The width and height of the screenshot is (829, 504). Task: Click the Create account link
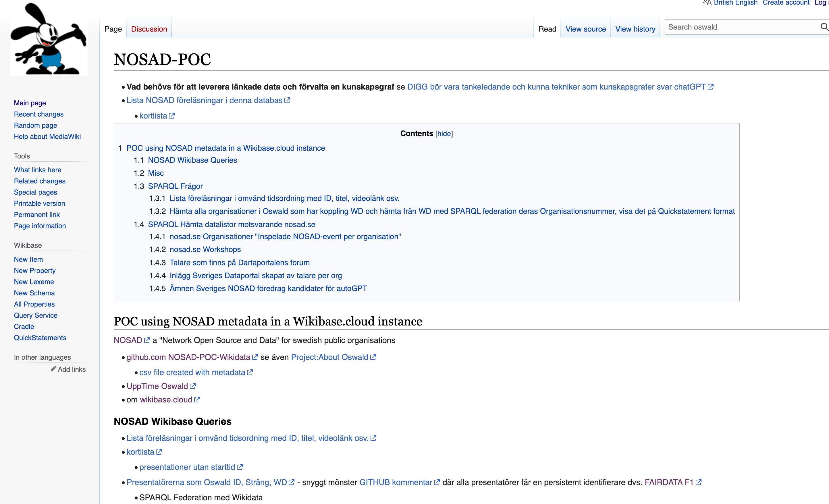tap(786, 3)
